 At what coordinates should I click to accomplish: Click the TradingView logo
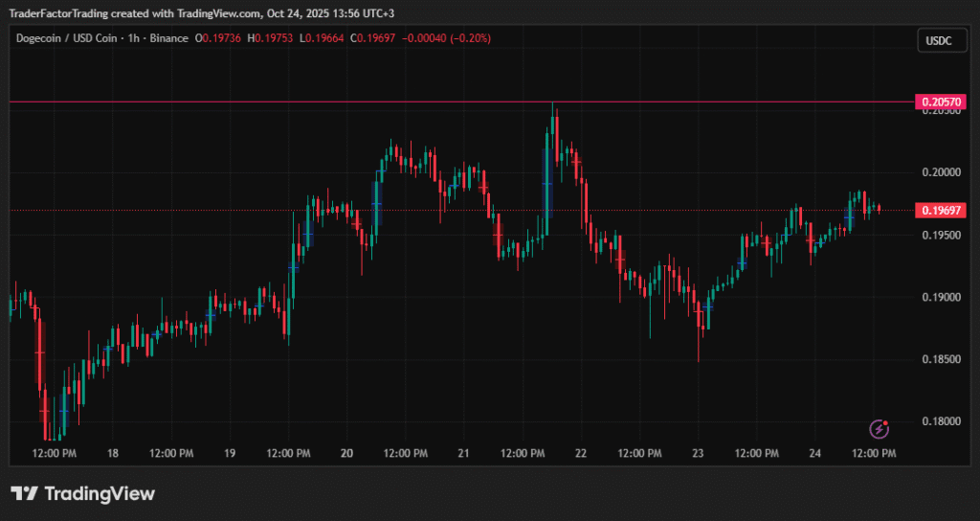[x=82, y=493]
